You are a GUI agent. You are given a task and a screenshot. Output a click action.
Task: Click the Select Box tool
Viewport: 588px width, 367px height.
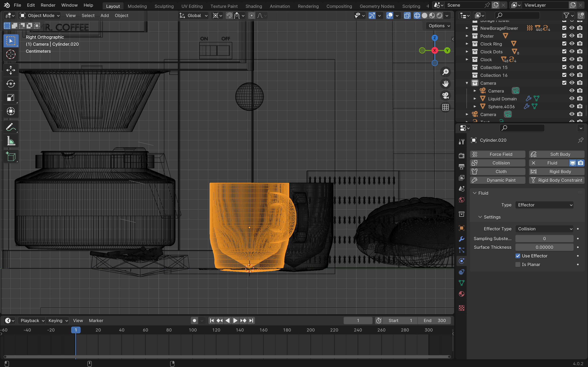pyautogui.click(x=11, y=41)
